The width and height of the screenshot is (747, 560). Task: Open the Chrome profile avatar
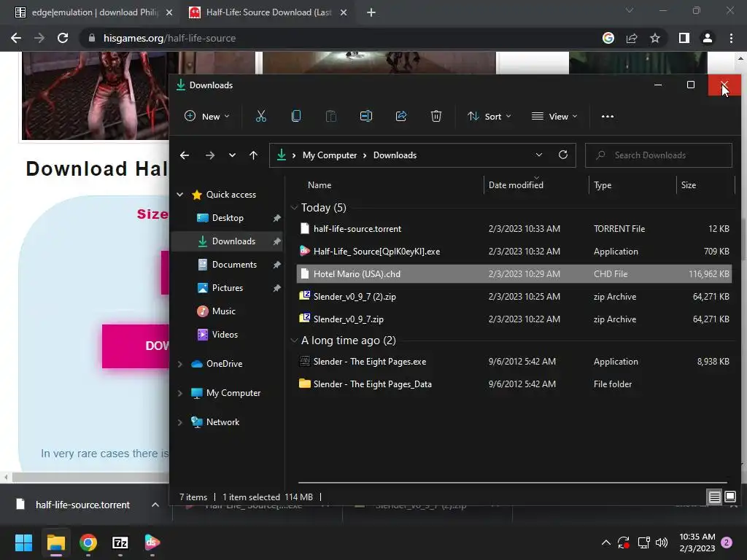pos(708,38)
